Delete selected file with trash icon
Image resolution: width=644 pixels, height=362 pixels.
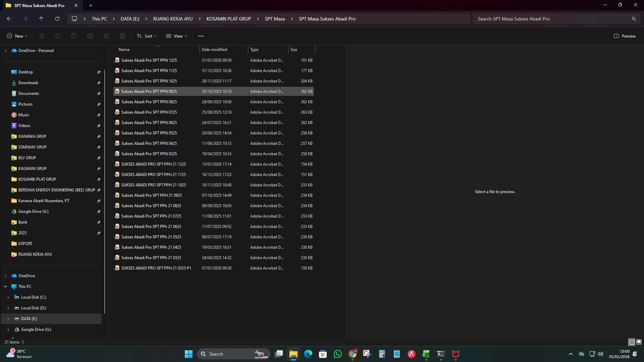tap(122, 36)
